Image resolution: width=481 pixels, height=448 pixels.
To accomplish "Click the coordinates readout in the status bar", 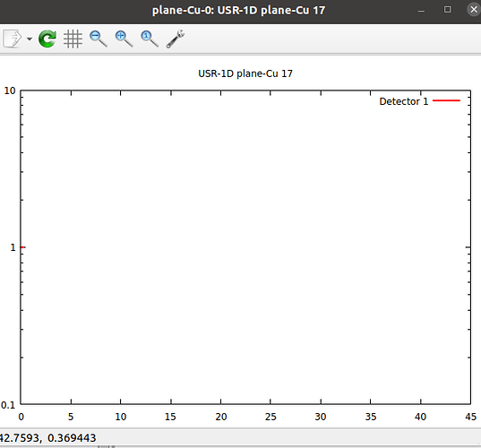I will click(47, 438).
